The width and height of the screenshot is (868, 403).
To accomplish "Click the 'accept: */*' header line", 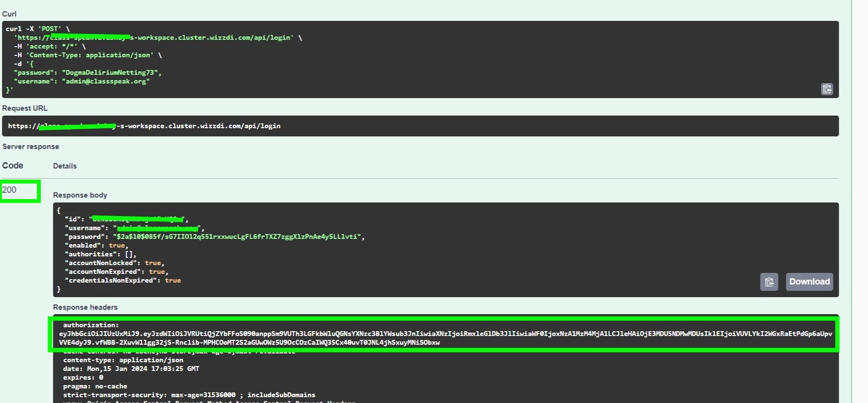I will click(50, 46).
